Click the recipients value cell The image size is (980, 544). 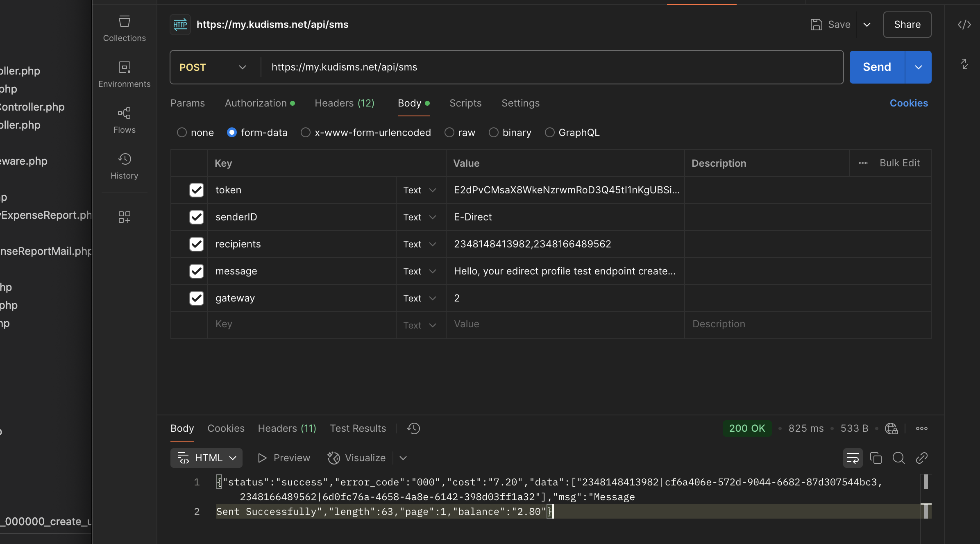(565, 244)
